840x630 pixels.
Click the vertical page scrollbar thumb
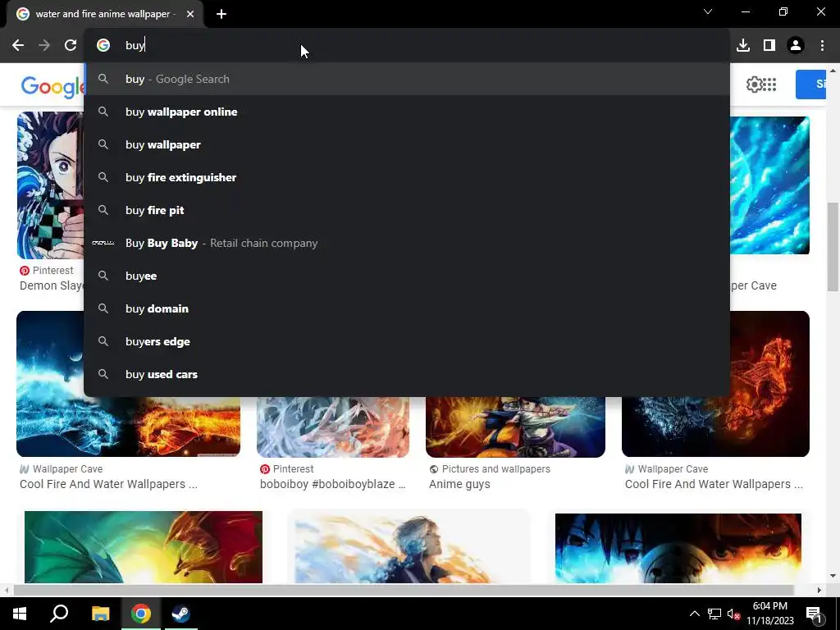(x=833, y=247)
